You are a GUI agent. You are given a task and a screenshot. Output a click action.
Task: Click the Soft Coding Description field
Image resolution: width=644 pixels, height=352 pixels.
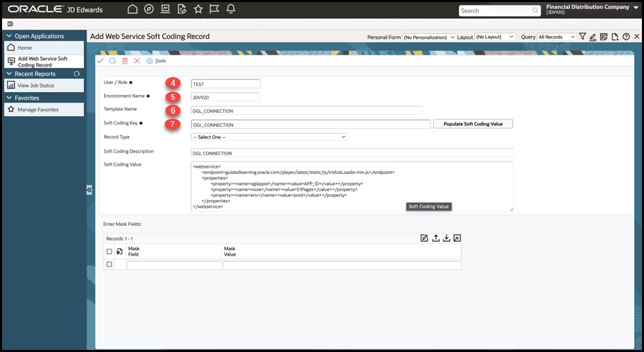[352, 153]
